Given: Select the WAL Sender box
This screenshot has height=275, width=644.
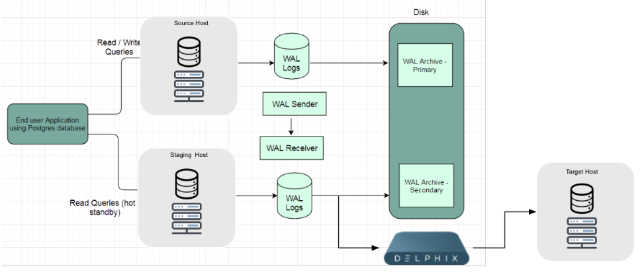Looking at the screenshot, I should (x=294, y=105).
